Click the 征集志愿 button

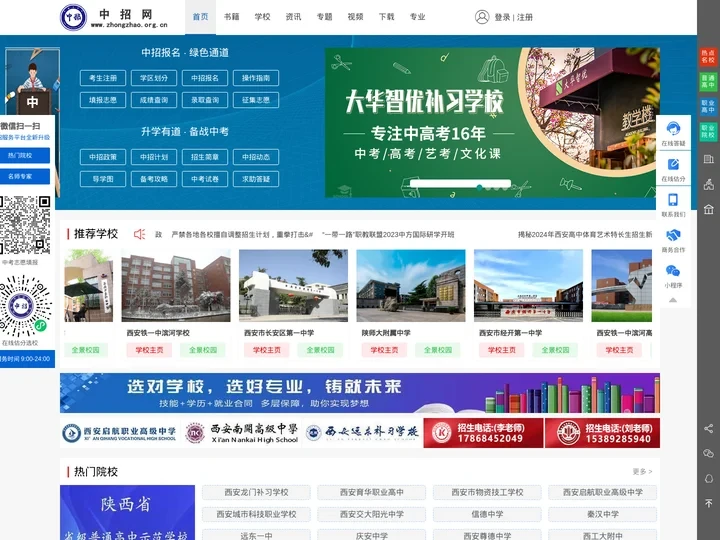pos(256,100)
